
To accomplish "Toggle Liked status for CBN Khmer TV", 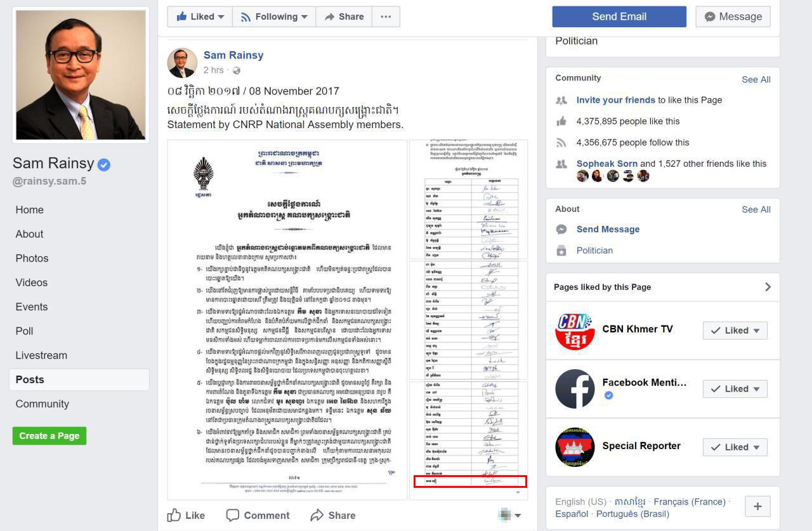I will pos(735,331).
